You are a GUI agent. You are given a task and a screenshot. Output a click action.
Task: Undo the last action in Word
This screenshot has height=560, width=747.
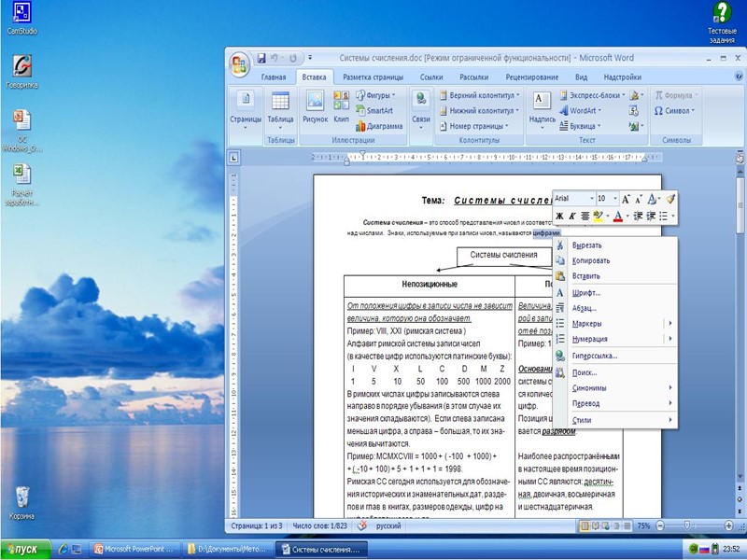click(275, 58)
